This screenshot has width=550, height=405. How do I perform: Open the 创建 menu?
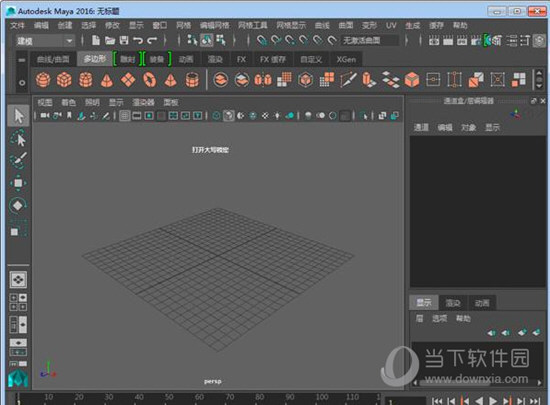click(x=65, y=25)
